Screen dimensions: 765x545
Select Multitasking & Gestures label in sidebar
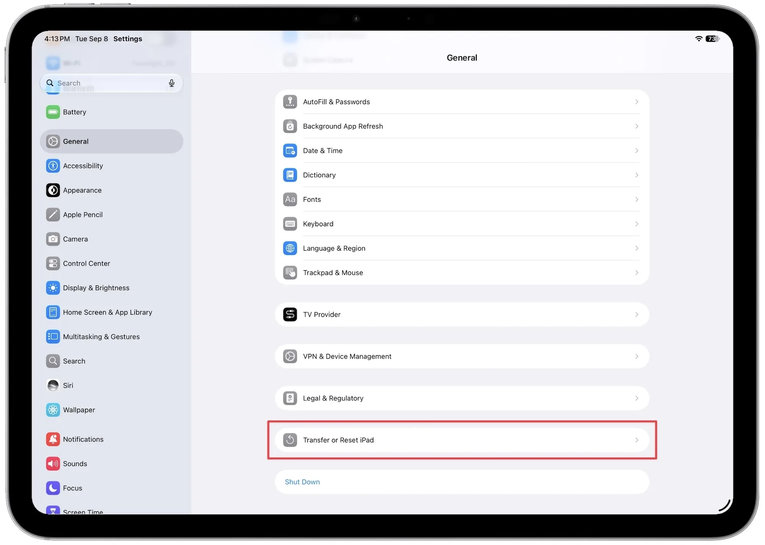101,337
